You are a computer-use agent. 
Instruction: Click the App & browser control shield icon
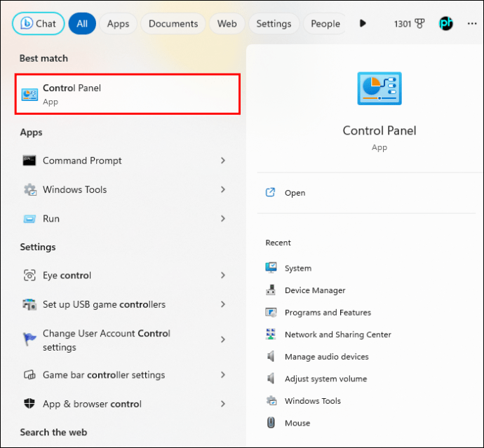[x=29, y=404]
